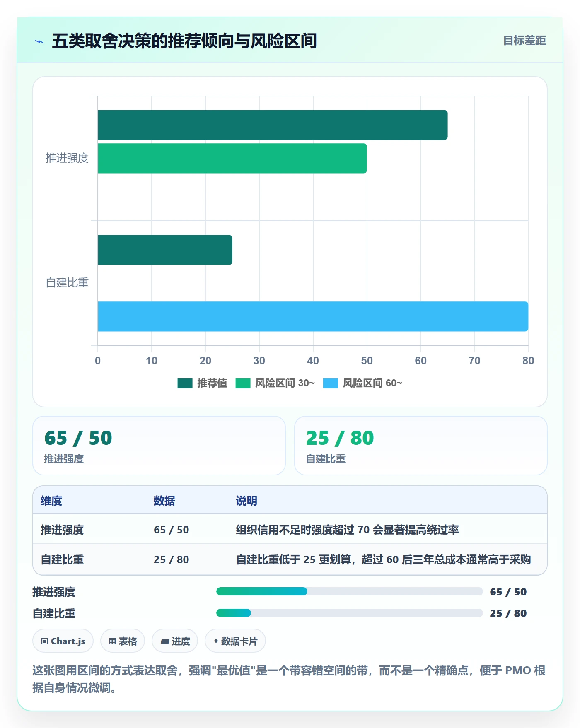
Task: Click the 组织信用不足时强度超过 70 description cell
Action: [x=347, y=530]
